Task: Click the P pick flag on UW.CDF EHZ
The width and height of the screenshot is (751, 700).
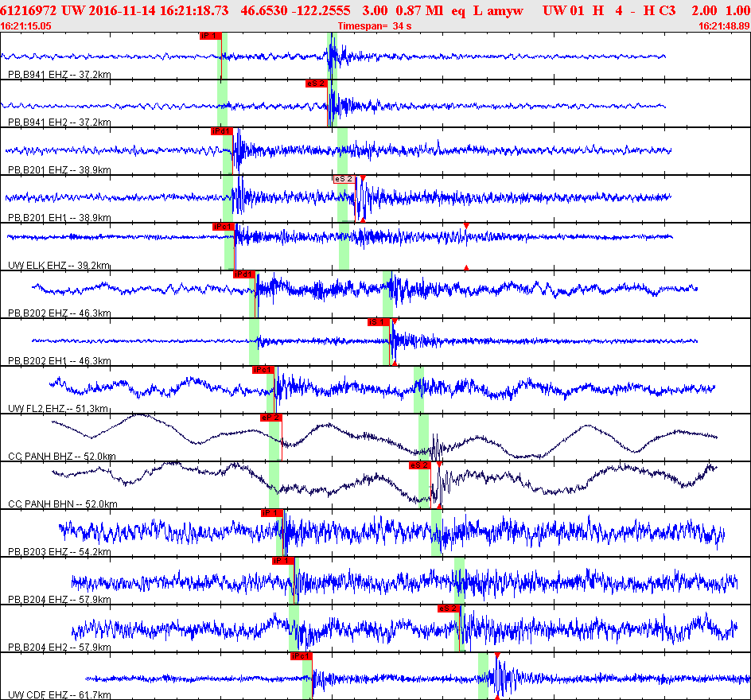Action: [301, 656]
